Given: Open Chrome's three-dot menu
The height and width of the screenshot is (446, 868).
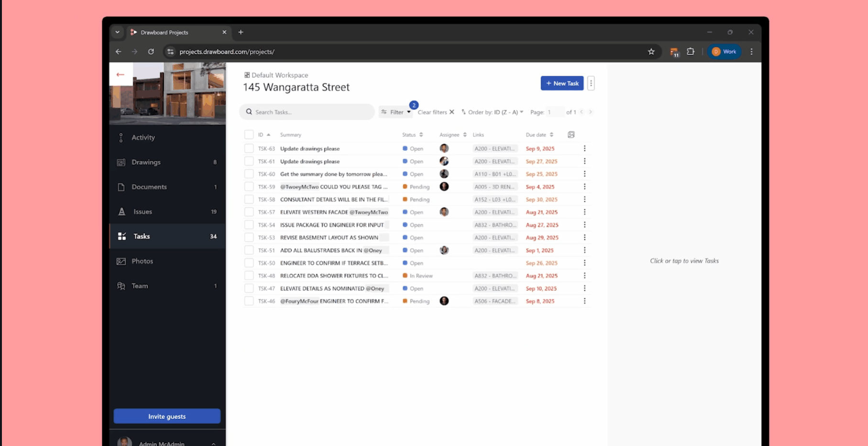Looking at the screenshot, I should coord(752,52).
